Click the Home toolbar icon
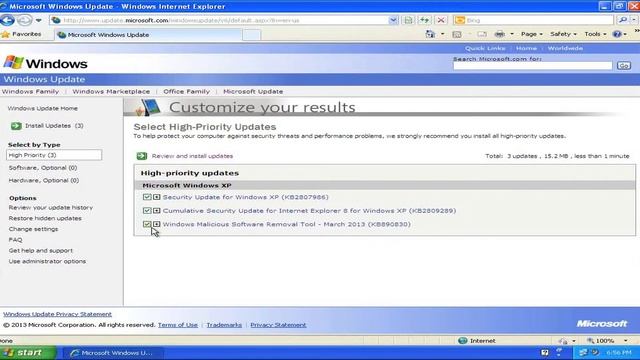Screen dimensions: 640x360 coord(430,34)
